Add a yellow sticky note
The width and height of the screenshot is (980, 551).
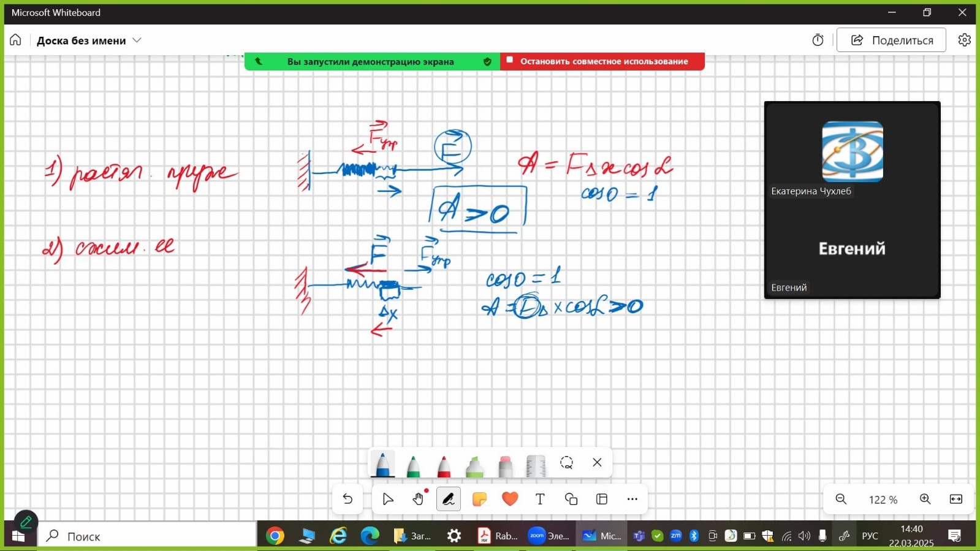[479, 499]
